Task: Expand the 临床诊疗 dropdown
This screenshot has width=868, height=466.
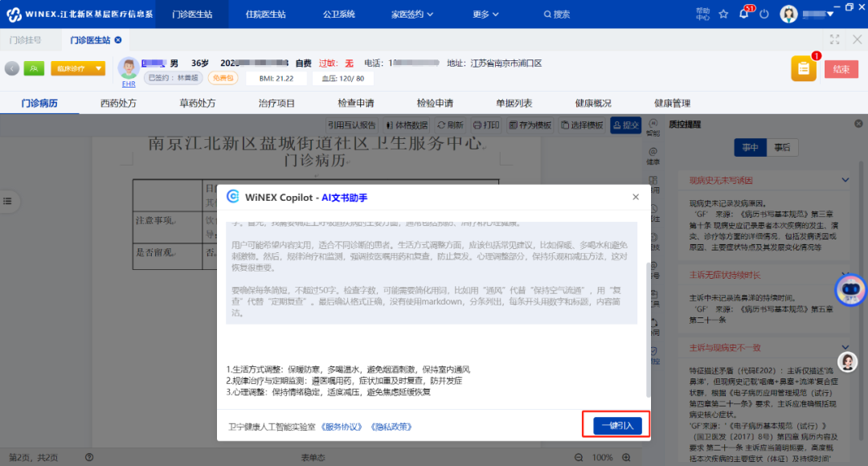Action: tap(78, 68)
